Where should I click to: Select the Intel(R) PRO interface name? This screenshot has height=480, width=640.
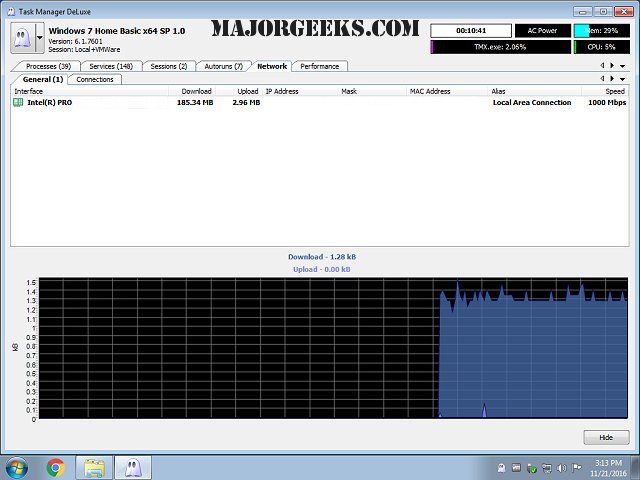[x=49, y=102]
